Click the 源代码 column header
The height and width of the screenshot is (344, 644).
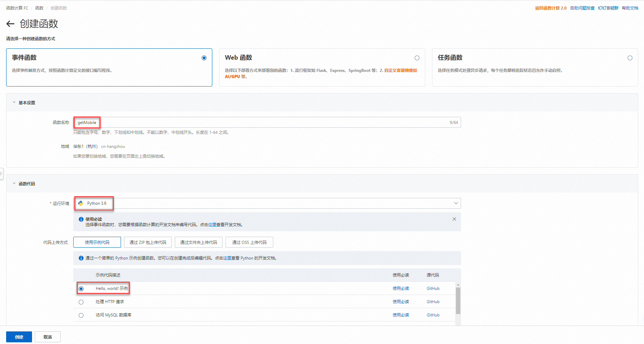[x=433, y=275]
